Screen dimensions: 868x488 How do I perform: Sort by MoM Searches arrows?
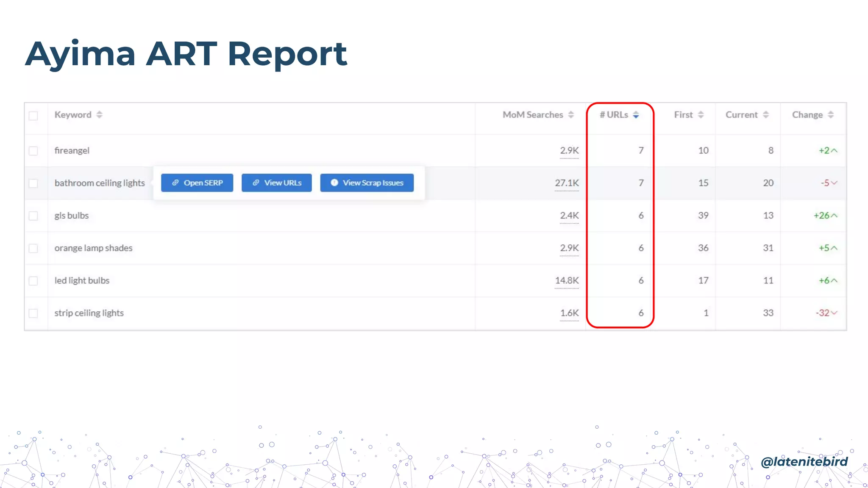(571, 115)
